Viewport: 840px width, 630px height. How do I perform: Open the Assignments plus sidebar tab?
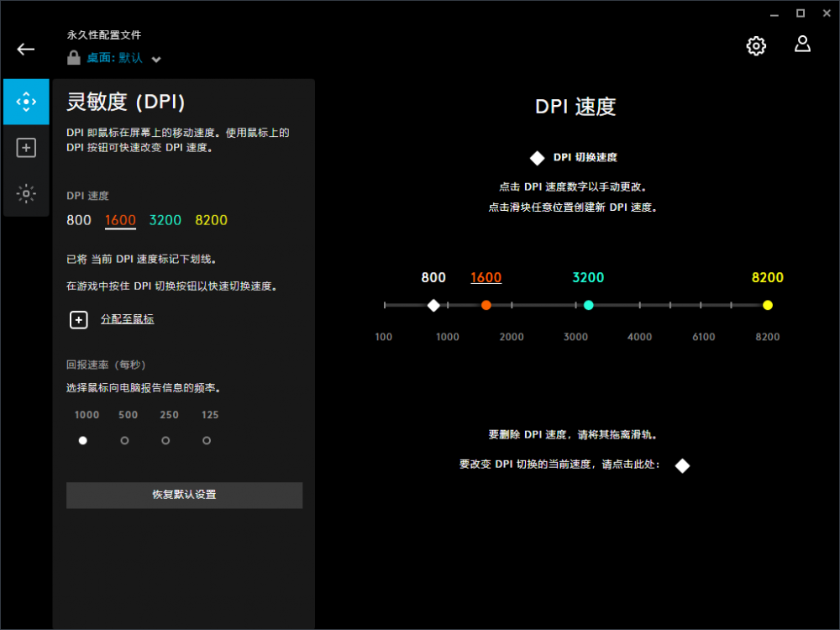click(26, 148)
